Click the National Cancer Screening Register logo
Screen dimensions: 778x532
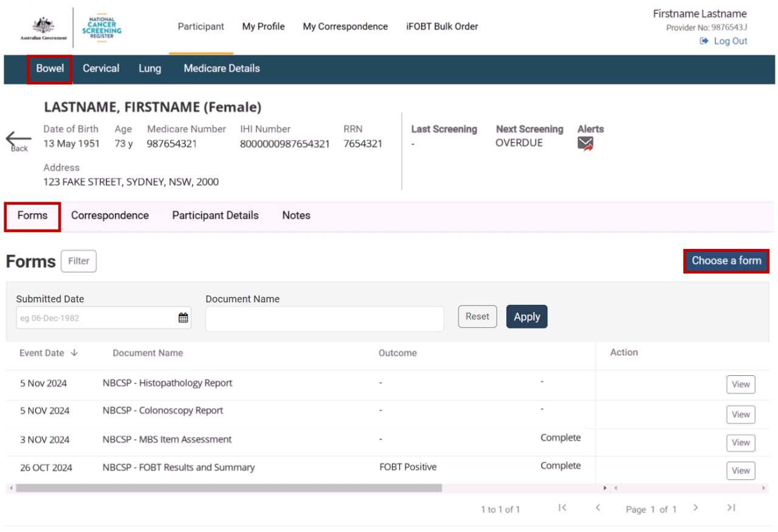102,27
